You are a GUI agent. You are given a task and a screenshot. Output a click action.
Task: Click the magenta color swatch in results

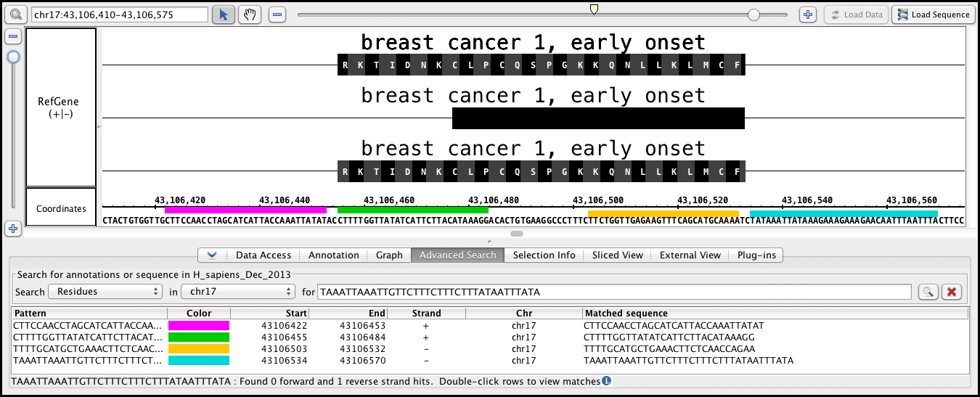(198, 326)
